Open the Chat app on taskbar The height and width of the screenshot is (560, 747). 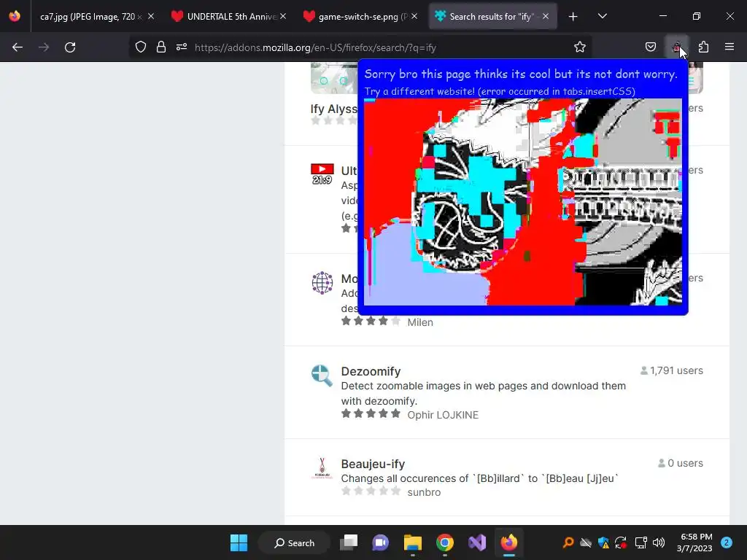click(380, 542)
